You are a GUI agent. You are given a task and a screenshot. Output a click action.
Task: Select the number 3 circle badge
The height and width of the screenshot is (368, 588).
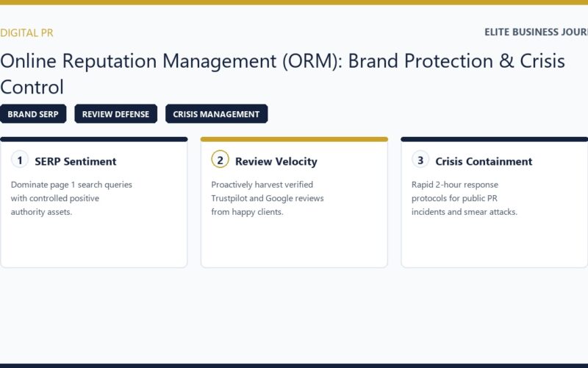tap(420, 160)
